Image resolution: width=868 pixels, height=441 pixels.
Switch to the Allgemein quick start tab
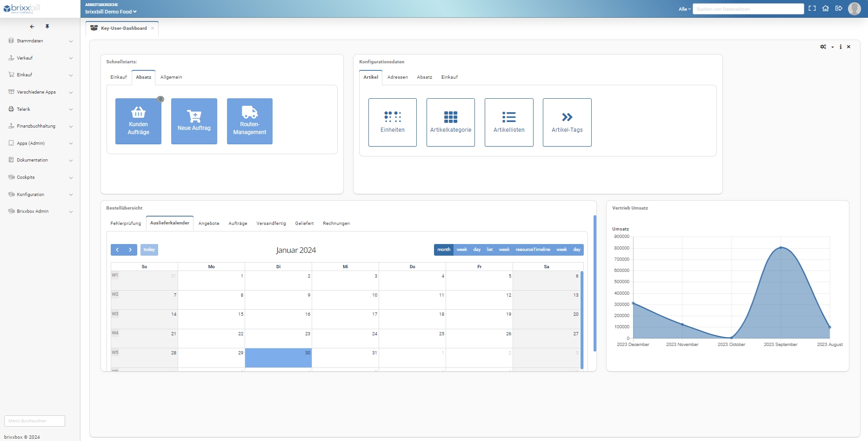pyautogui.click(x=171, y=77)
